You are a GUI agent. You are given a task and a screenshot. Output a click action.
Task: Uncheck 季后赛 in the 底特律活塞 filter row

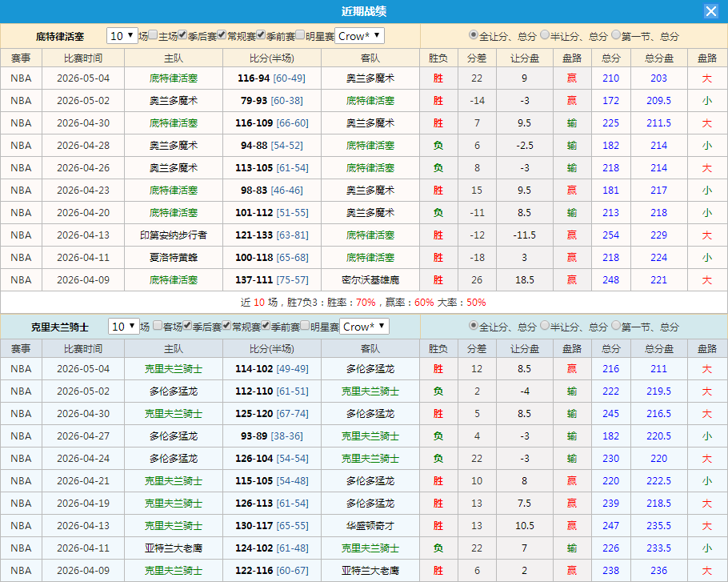coord(182,35)
